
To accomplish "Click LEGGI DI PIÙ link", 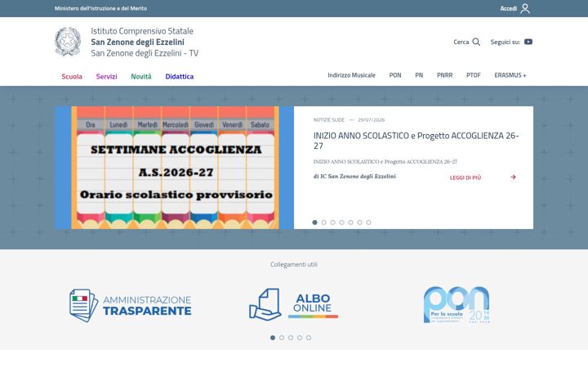I will tap(465, 177).
